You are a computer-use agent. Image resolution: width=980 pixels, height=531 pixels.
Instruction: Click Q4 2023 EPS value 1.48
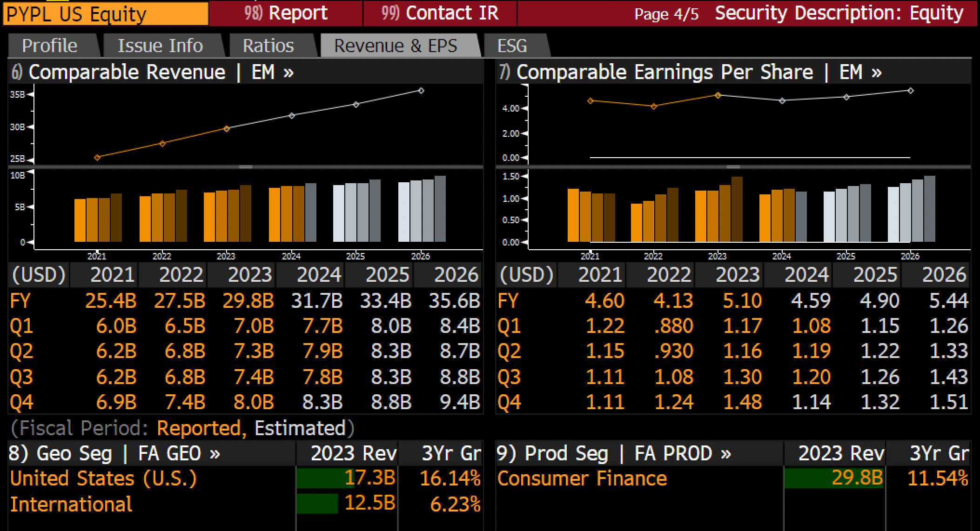click(743, 402)
